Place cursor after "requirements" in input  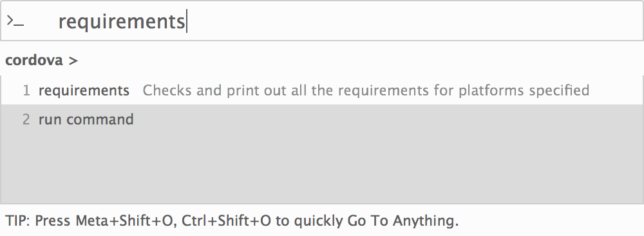[187, 21]
